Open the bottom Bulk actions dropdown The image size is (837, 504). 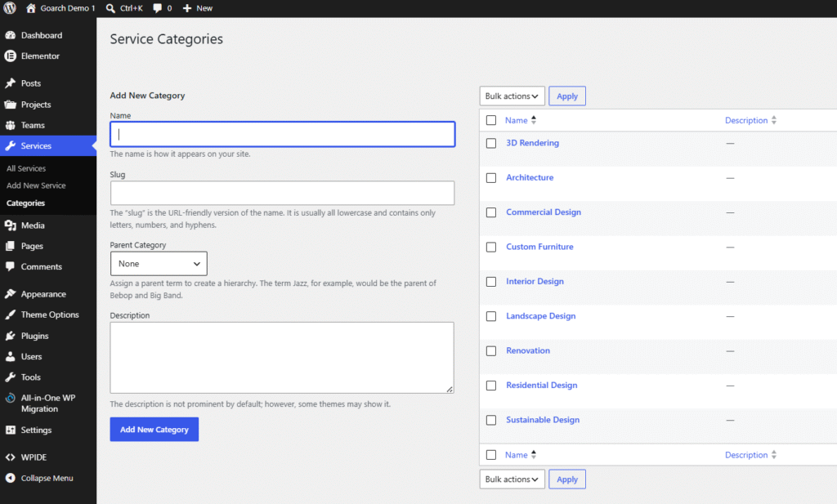(x=512, y=479)
